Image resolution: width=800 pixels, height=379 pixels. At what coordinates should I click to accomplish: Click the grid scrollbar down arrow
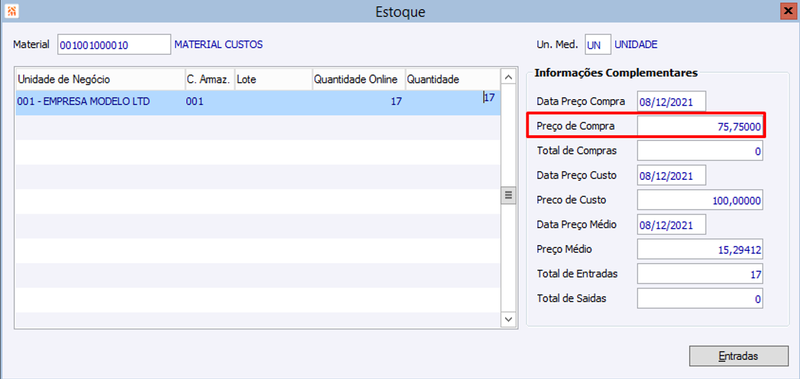tap(508, 319)
